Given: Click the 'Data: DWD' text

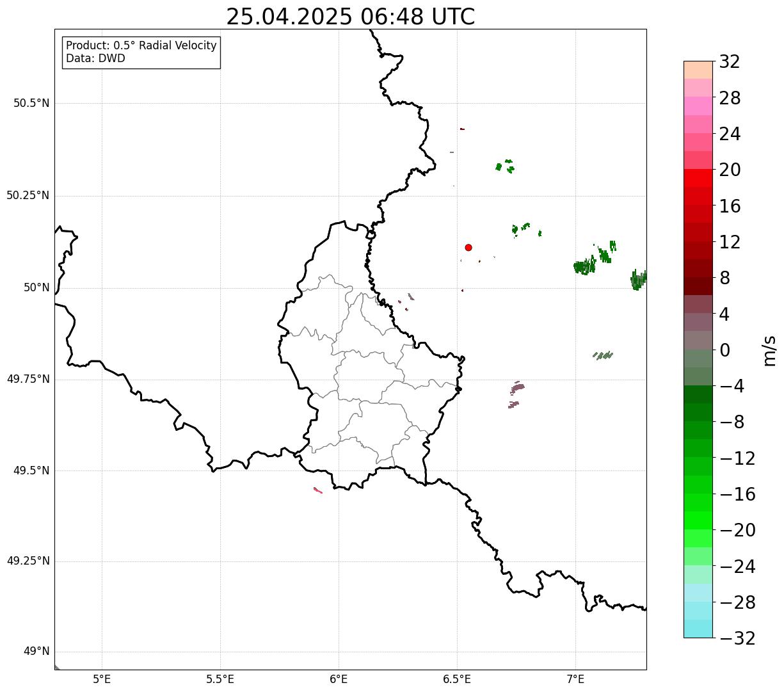Looking at the screenshot, I should [x=95, y=58].
